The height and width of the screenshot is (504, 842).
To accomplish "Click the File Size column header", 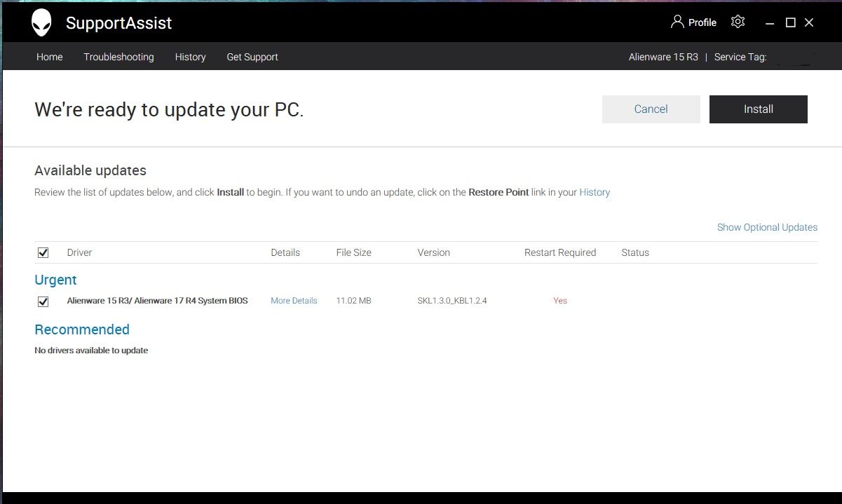I will coord(353,252).
